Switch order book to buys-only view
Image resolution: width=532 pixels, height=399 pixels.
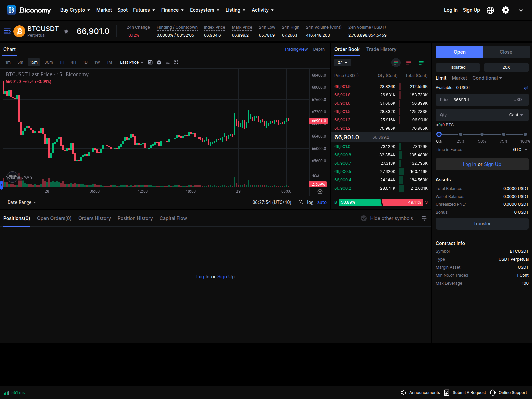point(421,63)
